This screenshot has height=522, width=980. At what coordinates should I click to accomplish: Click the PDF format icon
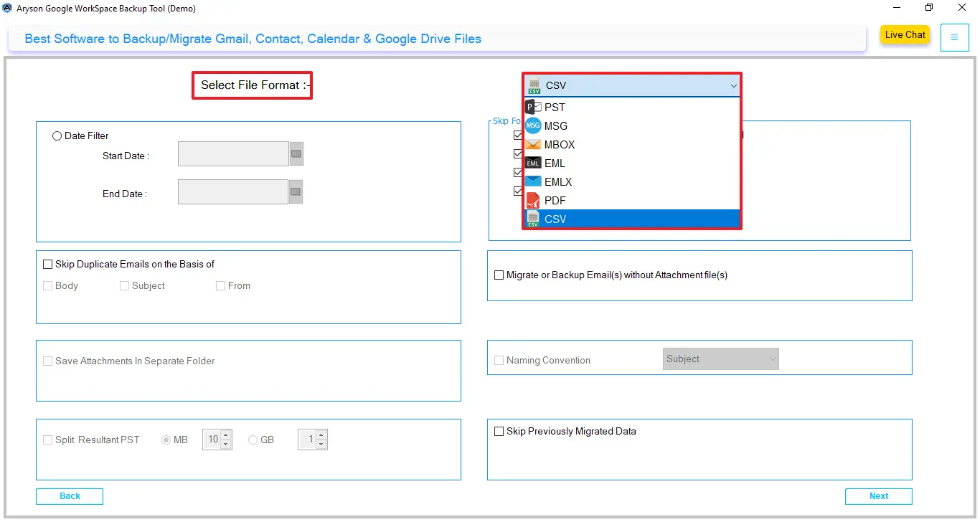[x=532, y=200]
